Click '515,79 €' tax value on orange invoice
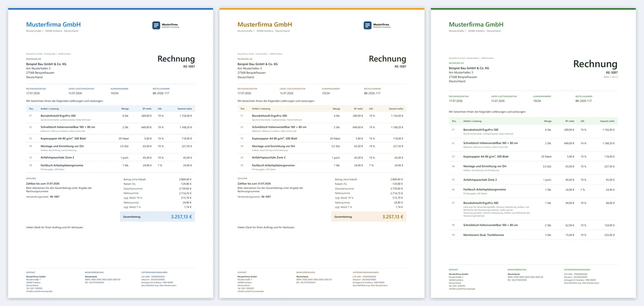The width and height of the screenshot is (644, 306). point(397,198)
